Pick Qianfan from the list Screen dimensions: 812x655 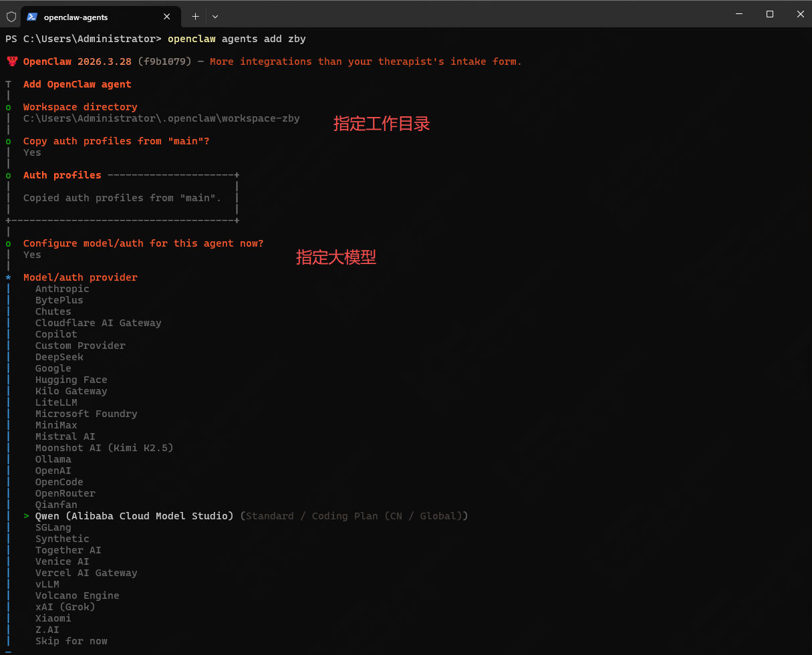[x=56, y=505]
